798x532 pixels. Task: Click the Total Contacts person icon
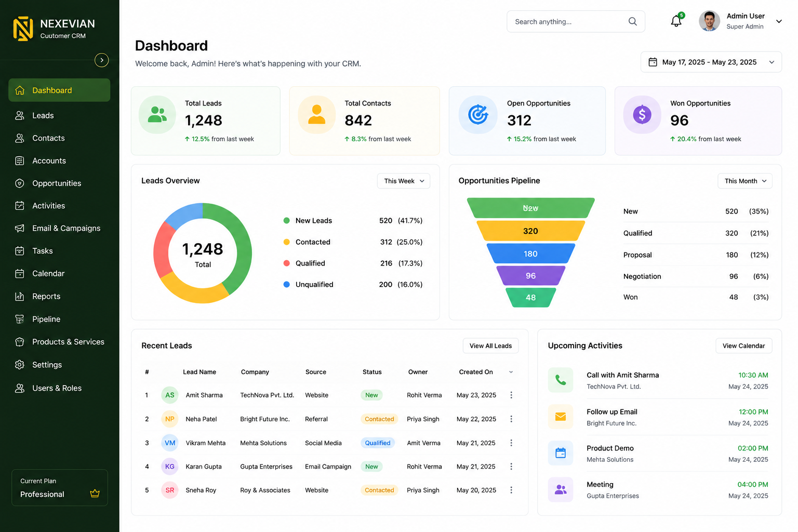pos(316,114)
